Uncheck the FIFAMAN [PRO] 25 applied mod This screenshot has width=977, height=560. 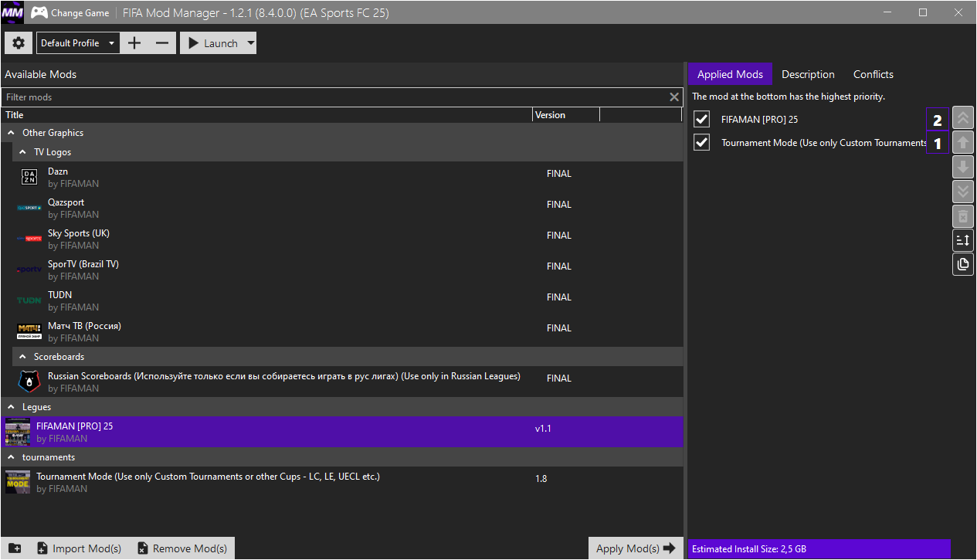coord(701,120)
